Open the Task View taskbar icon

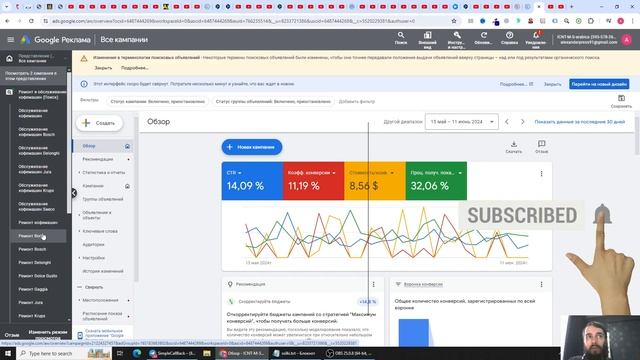pyautogui.click(x=120, y=353)
